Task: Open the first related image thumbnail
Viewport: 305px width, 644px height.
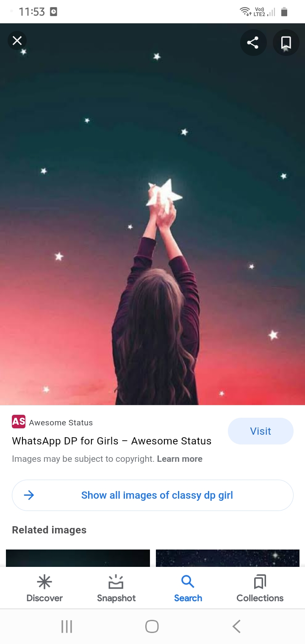Action: 78,558
